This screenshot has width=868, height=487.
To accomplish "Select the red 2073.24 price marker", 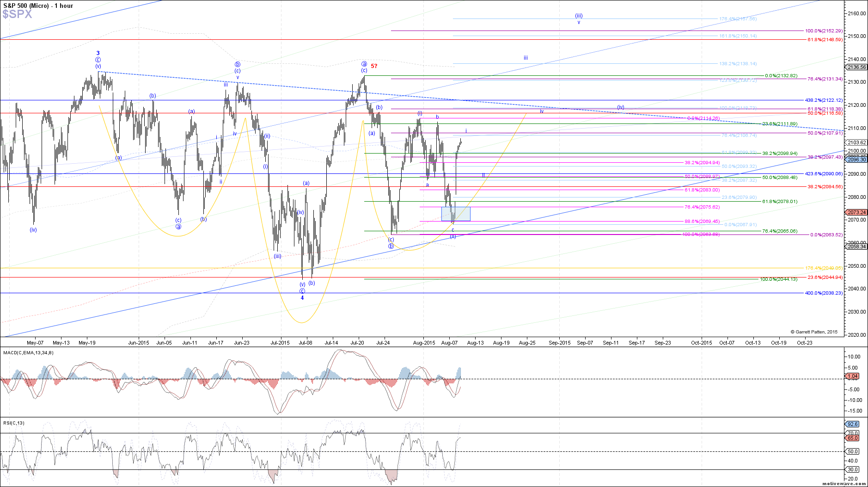I will pos(856,212).
